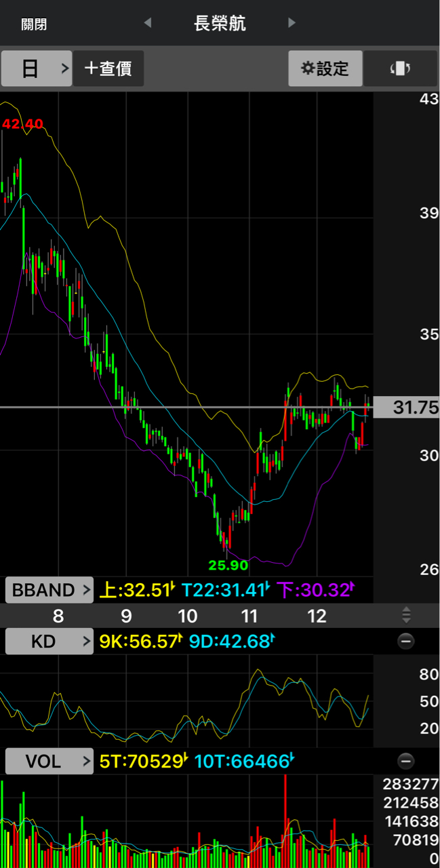Tap month 11 on the time axis
Image resolution: width=440 pixels, height=868 pixels.
click(x=249, y=616)
